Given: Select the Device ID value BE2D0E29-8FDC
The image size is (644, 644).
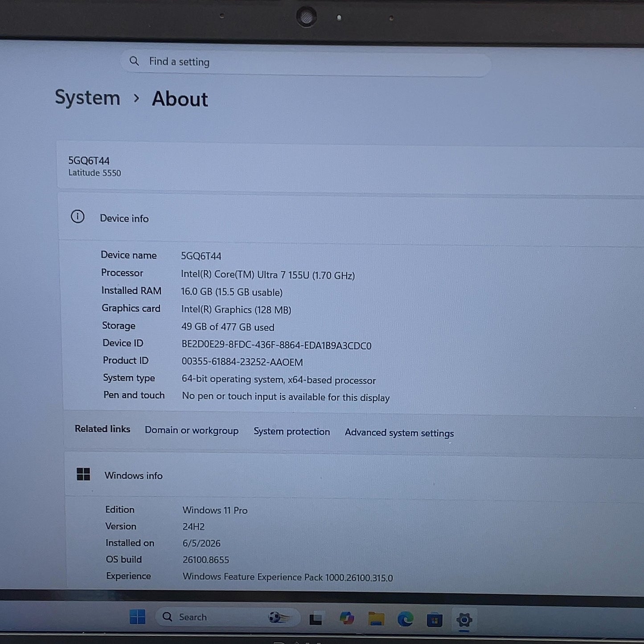Looking at the screenshot, I should (x=276, y=345).
